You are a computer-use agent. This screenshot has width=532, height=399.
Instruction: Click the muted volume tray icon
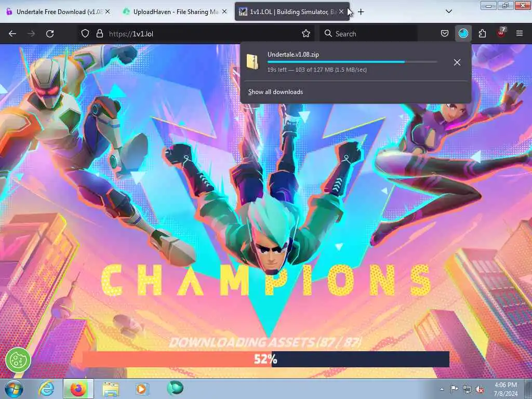(x=480, y=389)
